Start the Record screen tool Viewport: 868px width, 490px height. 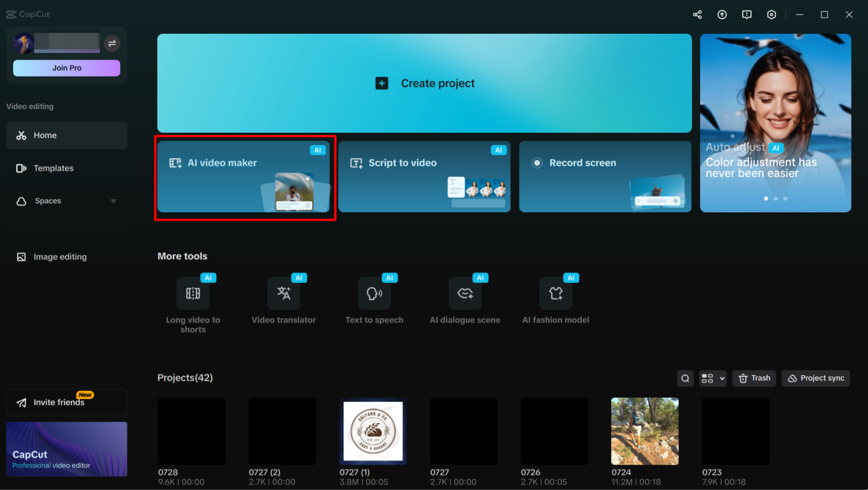[605, 177]
